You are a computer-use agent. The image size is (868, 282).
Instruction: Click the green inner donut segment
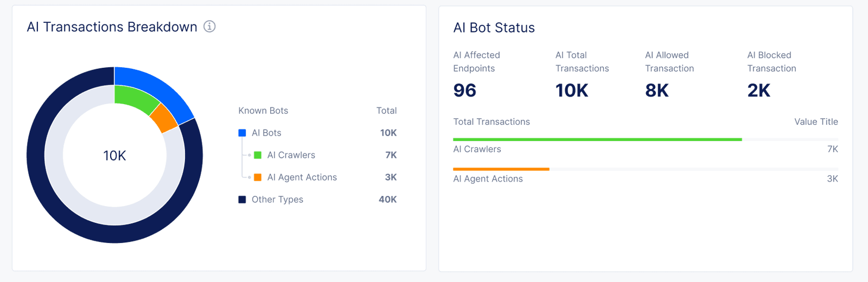pos(136,98)
